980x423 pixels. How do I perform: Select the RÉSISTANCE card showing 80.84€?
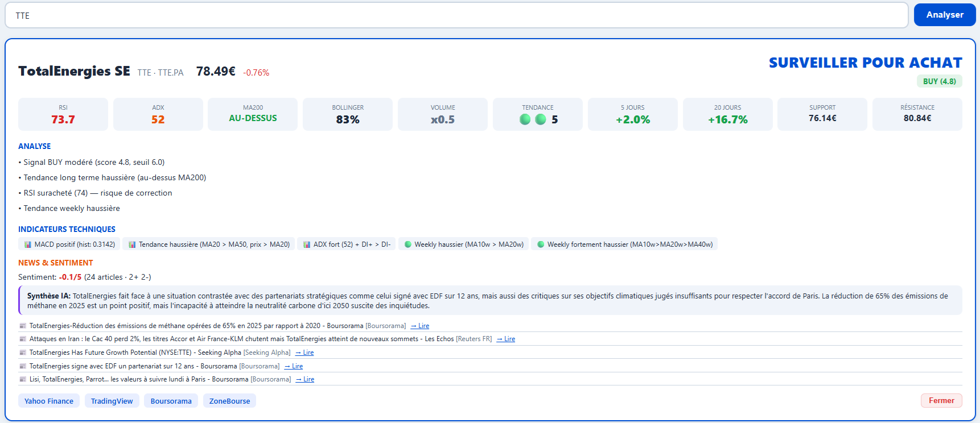pos(917,114)
